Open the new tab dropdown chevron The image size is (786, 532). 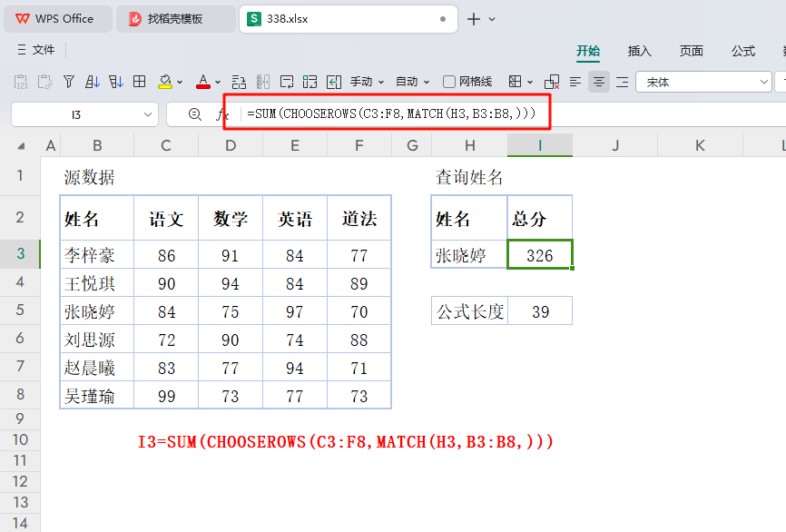pos(492,19)
